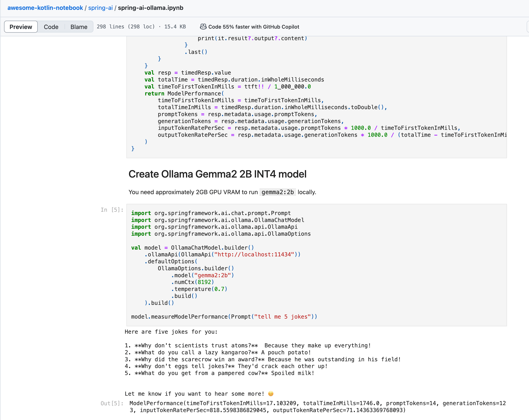Click the 'Here are five jokes for you:' line
Image resolution: width=529 pixels, height=420 pixels.
coord(171,332)
